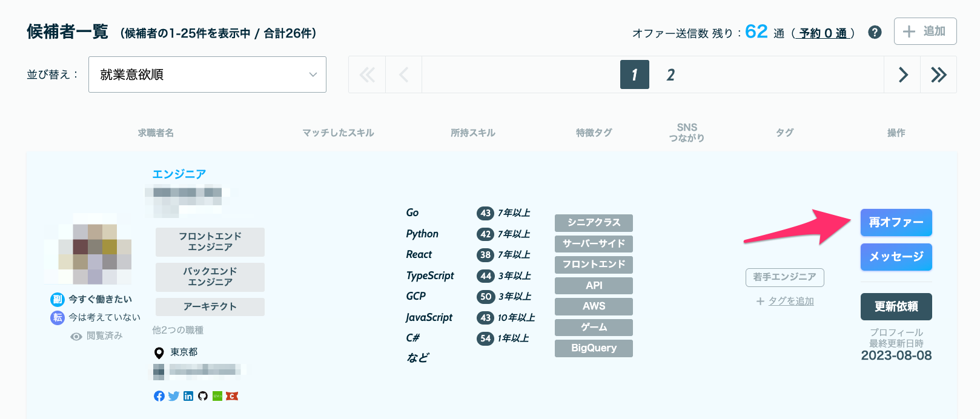Image resolution: width=980 pixels, height=419 pixels.
Task: Open the red connpass C icon
Action: [x=232, y=396]
